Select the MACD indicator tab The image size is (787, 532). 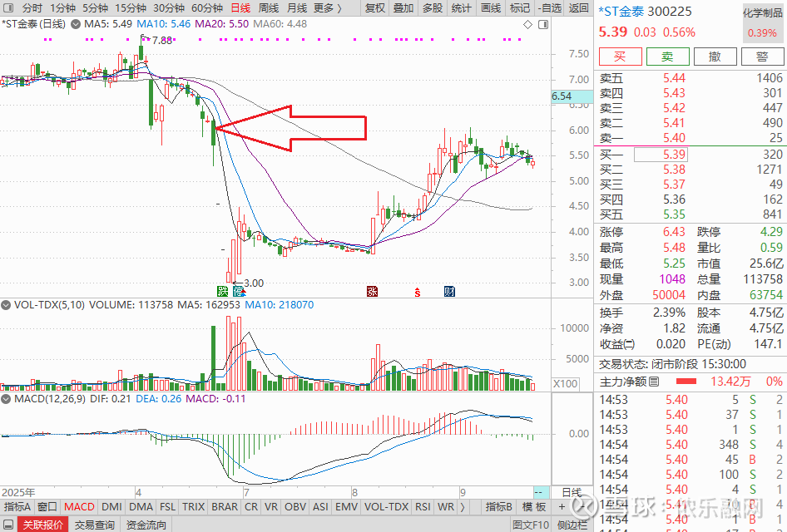pyautogui.click(x=79, y=507)
